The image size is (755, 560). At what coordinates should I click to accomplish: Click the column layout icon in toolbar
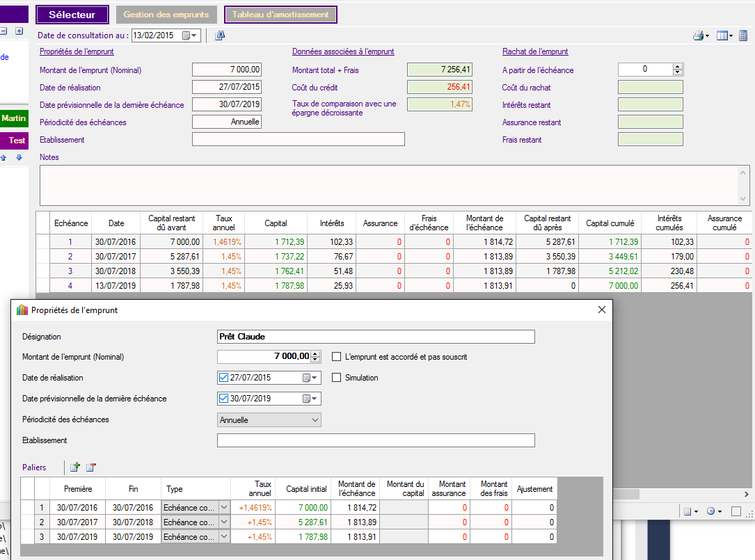(x=723, y=35)
